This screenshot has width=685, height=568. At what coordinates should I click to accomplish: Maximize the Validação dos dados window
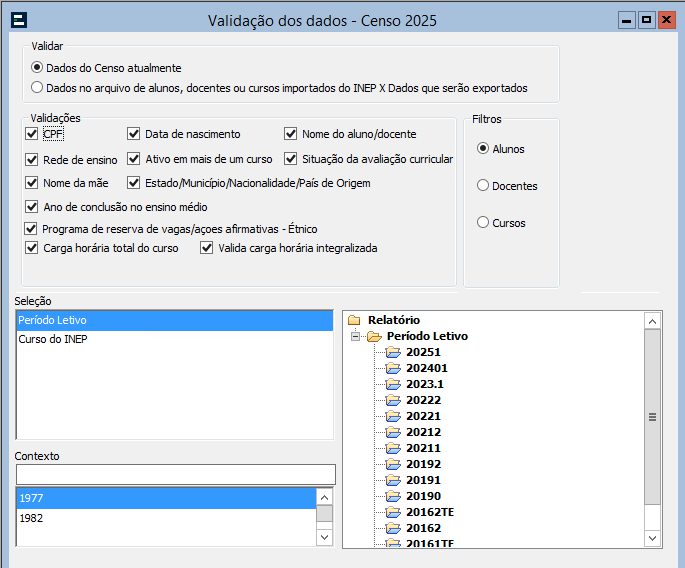coord(646,20)
